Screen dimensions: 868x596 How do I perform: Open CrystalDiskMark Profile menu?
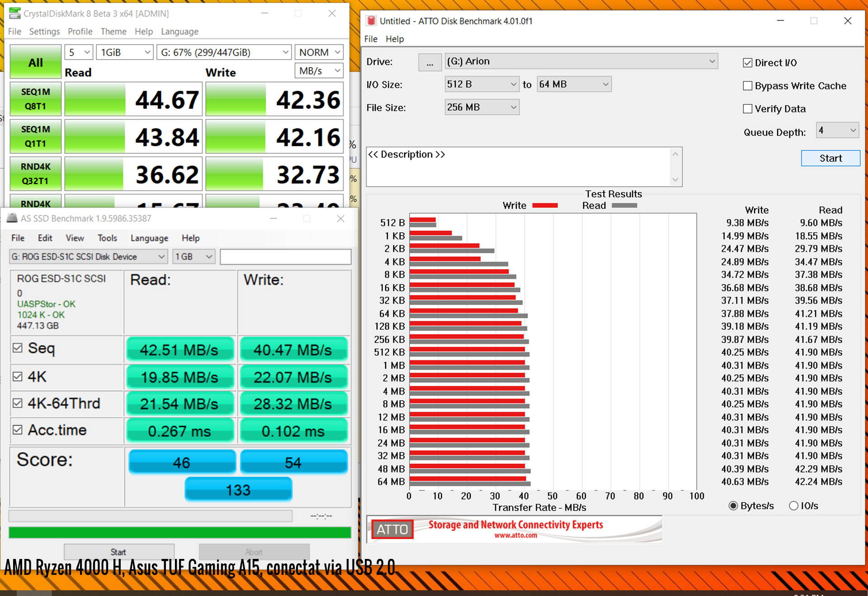click(80, 32)
